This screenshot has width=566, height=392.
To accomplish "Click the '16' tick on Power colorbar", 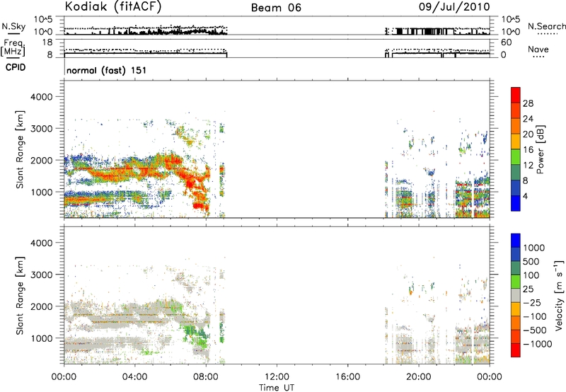I will click(x=528, y=150).
